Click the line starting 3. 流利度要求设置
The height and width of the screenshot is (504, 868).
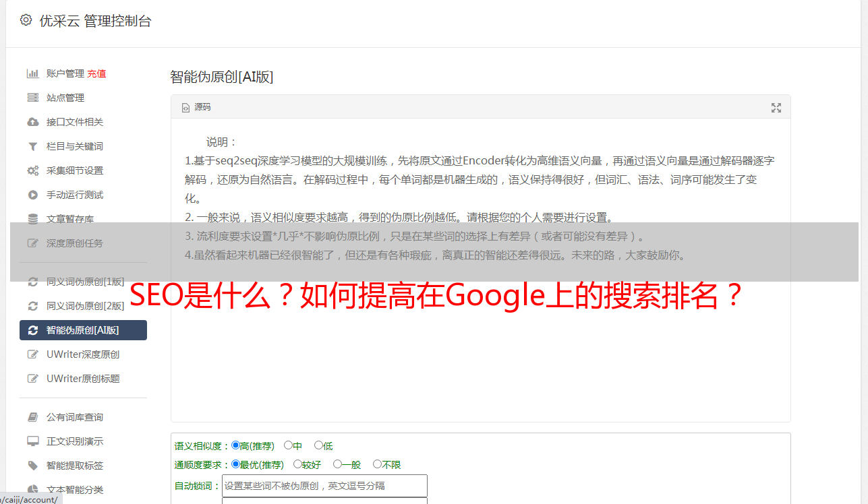tap(416, 237)
